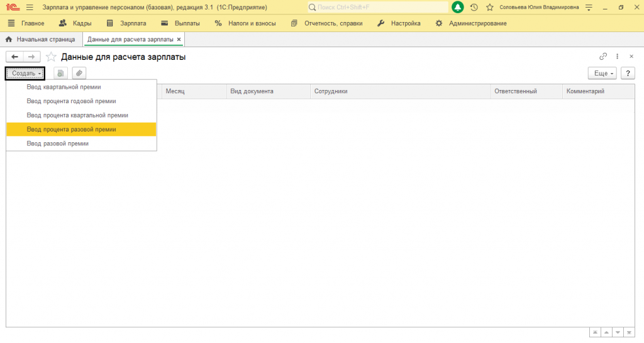Open the Выплаты menu section
644x343 pixels.
[x=180, y=23]
